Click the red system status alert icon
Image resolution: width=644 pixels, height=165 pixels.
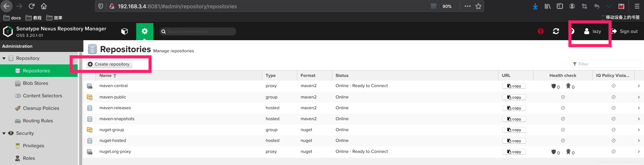point(540,31)
